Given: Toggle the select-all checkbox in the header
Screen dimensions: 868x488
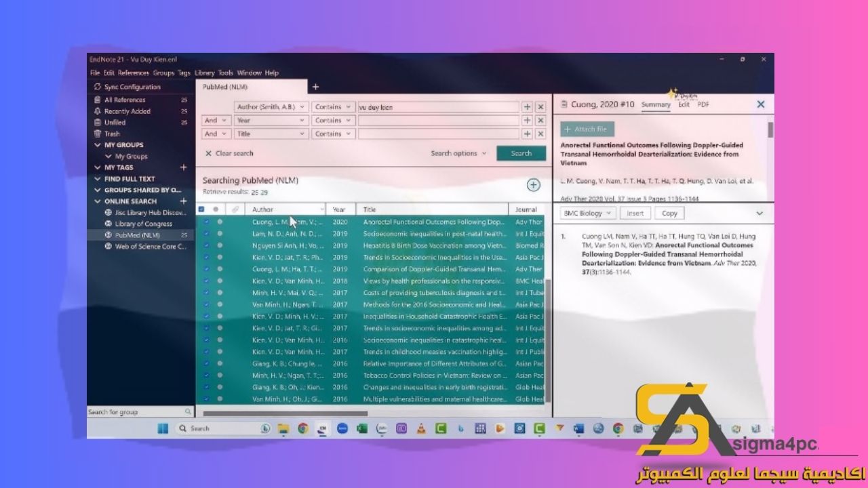Looking at the screenshot, I should pyautogui.click(x=201, y=209).
